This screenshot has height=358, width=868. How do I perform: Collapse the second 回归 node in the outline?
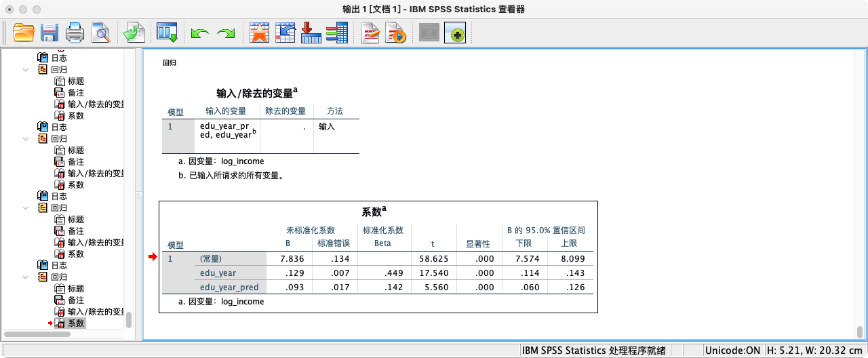coord(26,138)
